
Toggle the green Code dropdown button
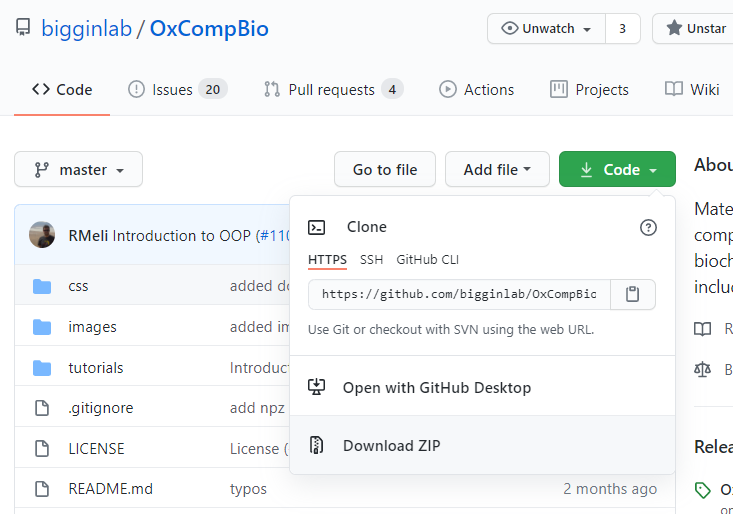617,169
